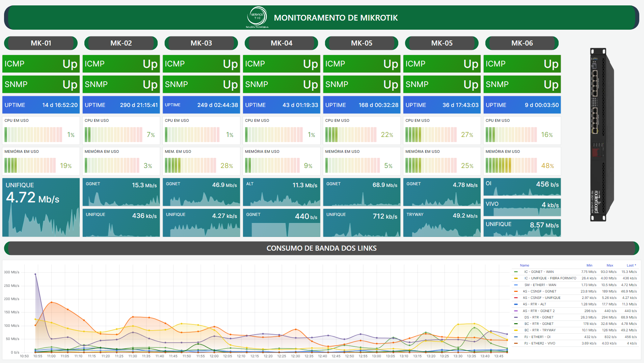This screenshot has width=644, height=363.
Task: Open the UNIFIQUE 4.27 kb/s panel
Action: click(201, 223)
